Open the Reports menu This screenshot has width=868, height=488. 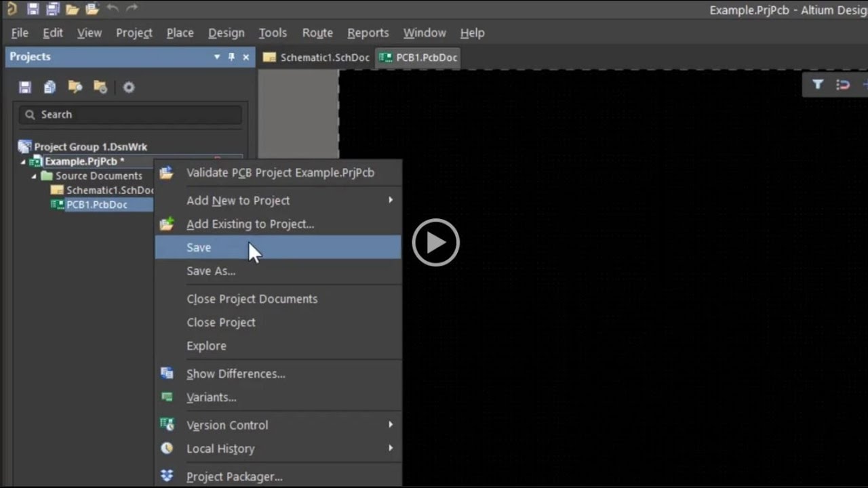368,33
